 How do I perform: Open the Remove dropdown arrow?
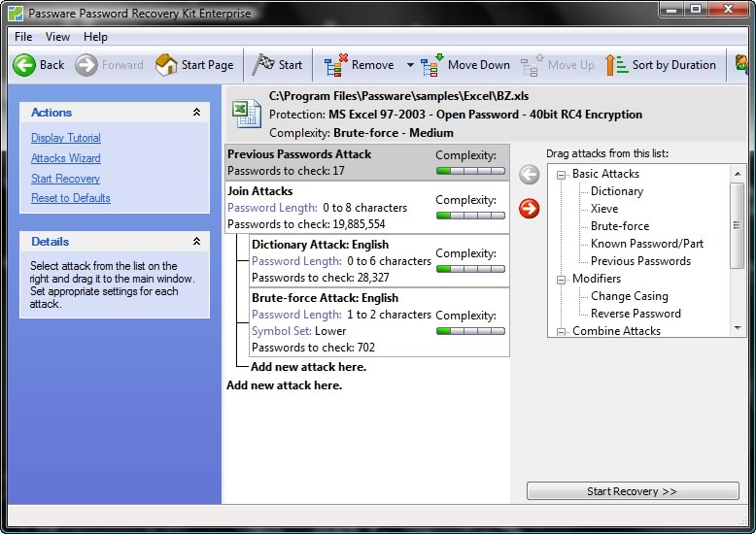(410, 65)
